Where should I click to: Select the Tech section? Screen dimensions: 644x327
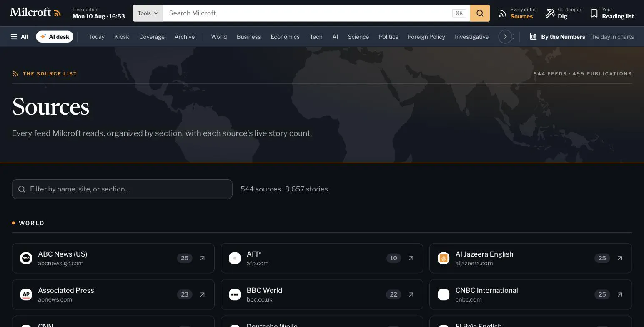point(316,37)
